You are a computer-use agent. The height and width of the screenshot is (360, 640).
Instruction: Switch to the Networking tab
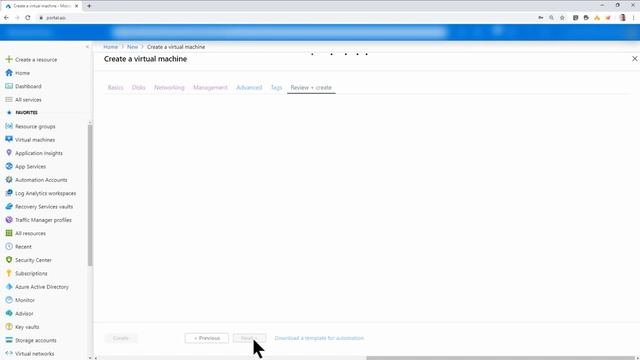169,87
